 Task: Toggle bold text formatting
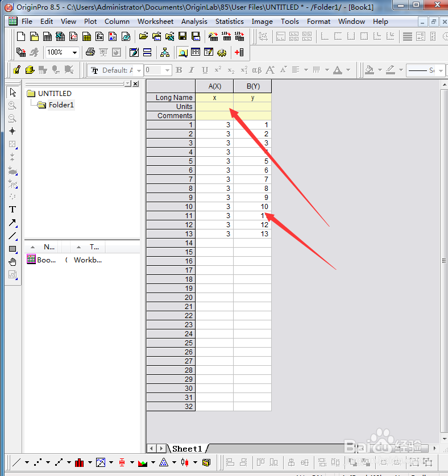pos(179,70)
